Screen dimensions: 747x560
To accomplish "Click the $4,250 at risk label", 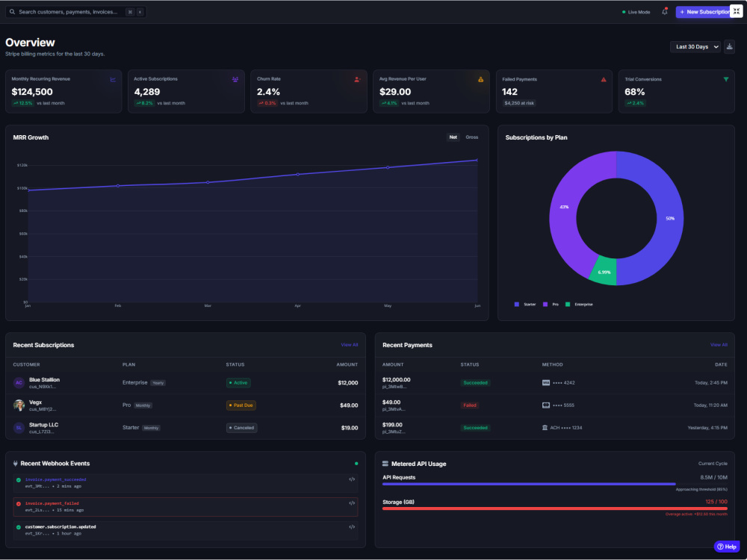I will [x=519, y=103].
